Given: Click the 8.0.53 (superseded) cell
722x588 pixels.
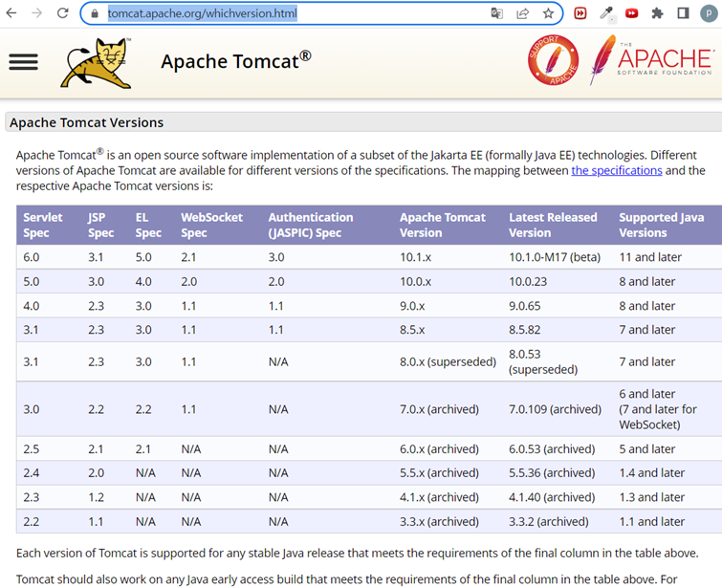Looking at the screenshot, I should (543, 362).
